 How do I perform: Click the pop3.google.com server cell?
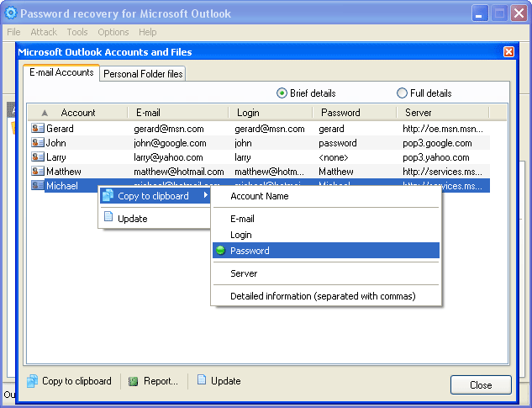tap(437, 143)
